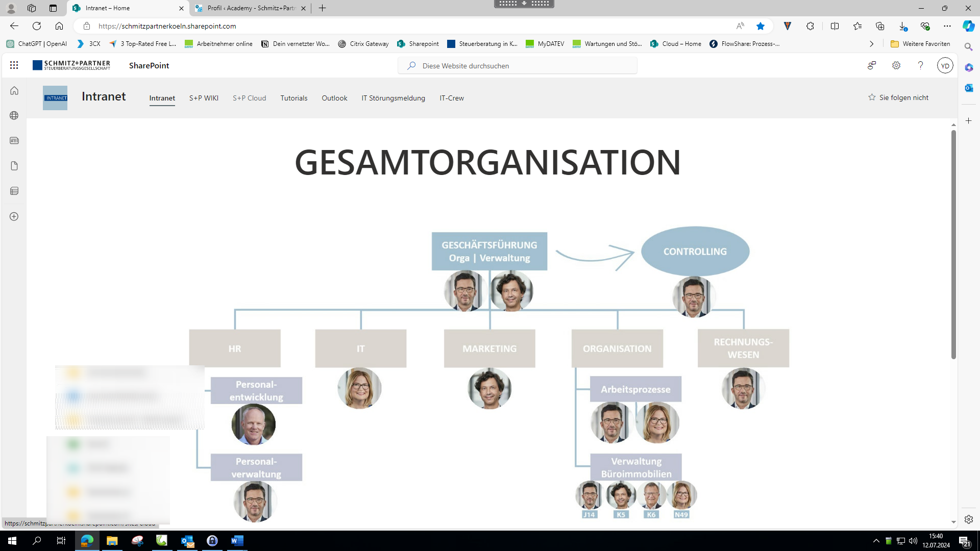Screen dimensions: 980x551
Task: Click the Diese Website durchsuchen search box
Action: click(517, 66)
